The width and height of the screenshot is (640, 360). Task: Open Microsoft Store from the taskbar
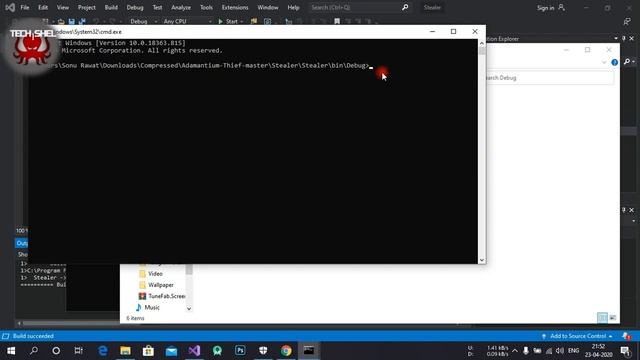[x=148, y=351]
